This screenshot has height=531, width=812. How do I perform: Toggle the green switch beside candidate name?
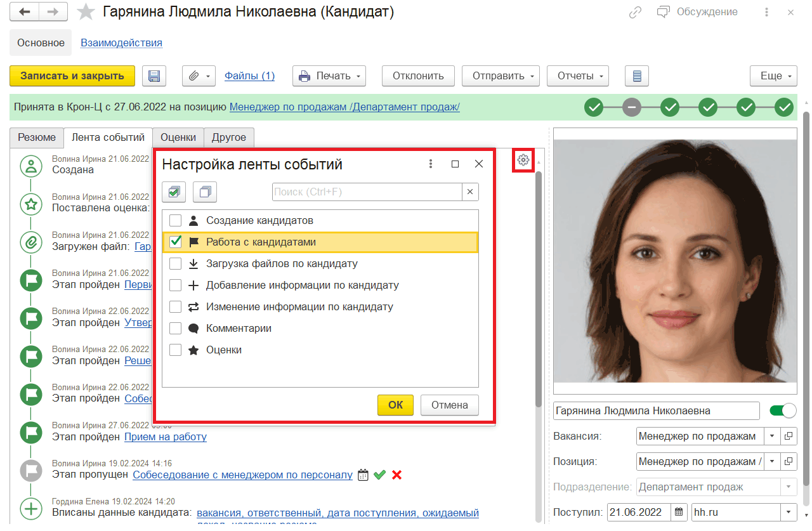coord(783,410)
